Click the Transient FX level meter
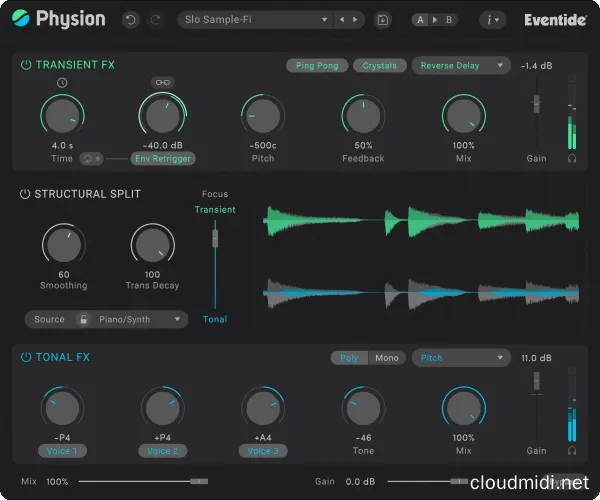This screenshot has width=600, height=500. (x=572, y=112)
